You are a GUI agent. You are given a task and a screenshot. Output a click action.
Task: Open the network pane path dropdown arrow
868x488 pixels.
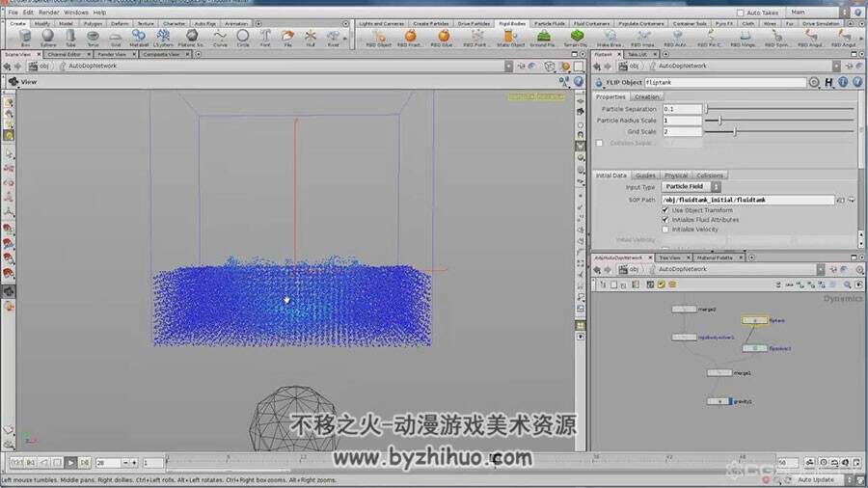(x=821, y=269)
